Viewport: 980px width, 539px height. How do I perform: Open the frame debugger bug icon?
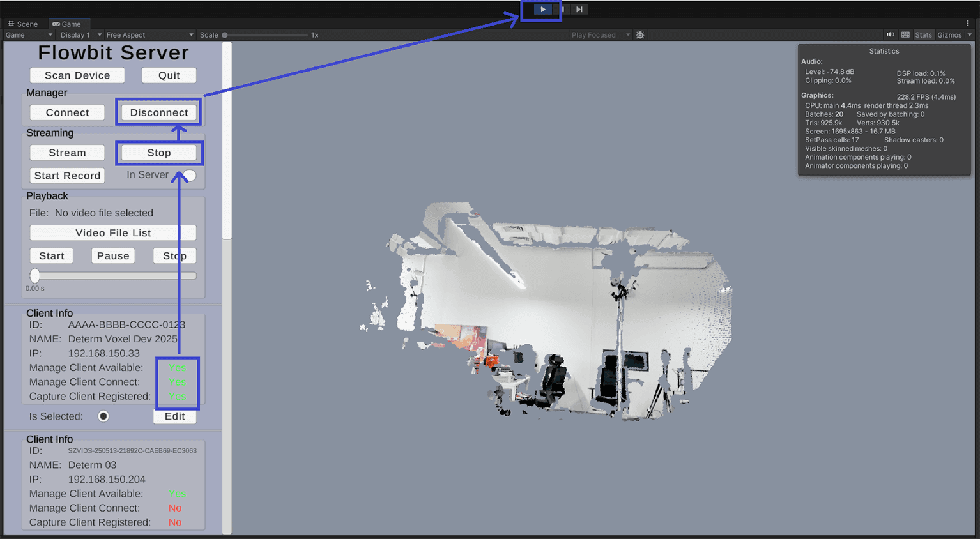point(640,35)
